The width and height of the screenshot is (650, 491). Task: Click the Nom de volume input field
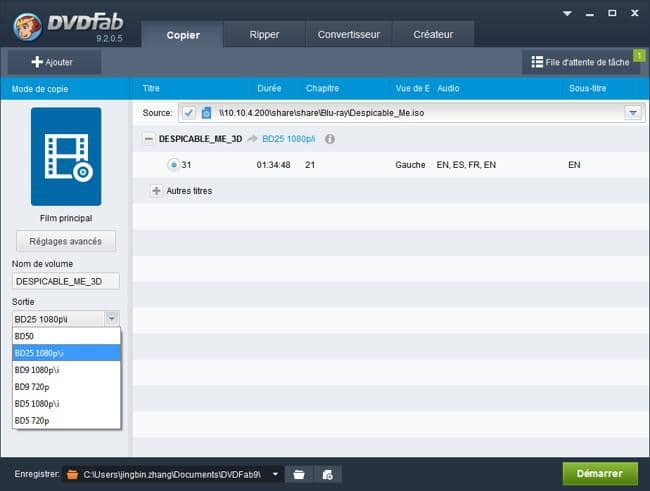(x=66, y=281)
